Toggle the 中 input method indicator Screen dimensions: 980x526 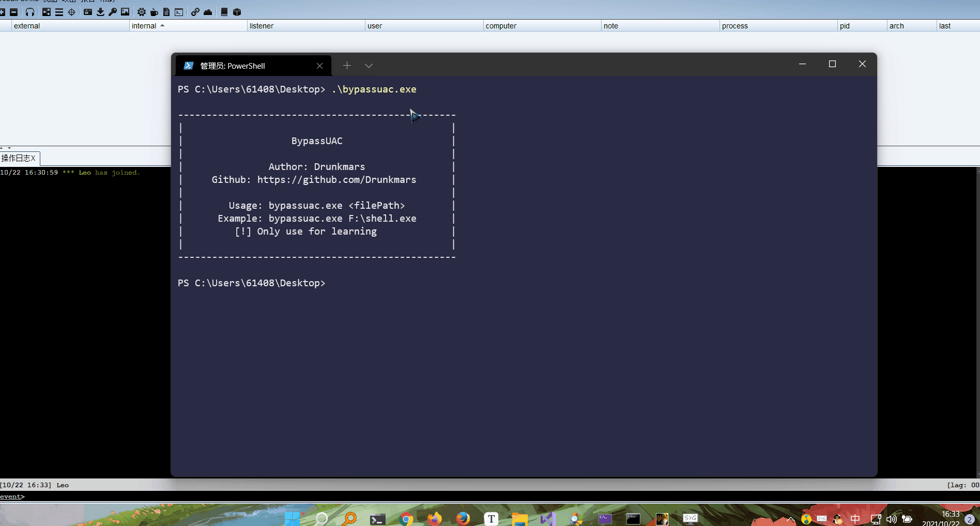pyautogui.click(x=855, y=519)
